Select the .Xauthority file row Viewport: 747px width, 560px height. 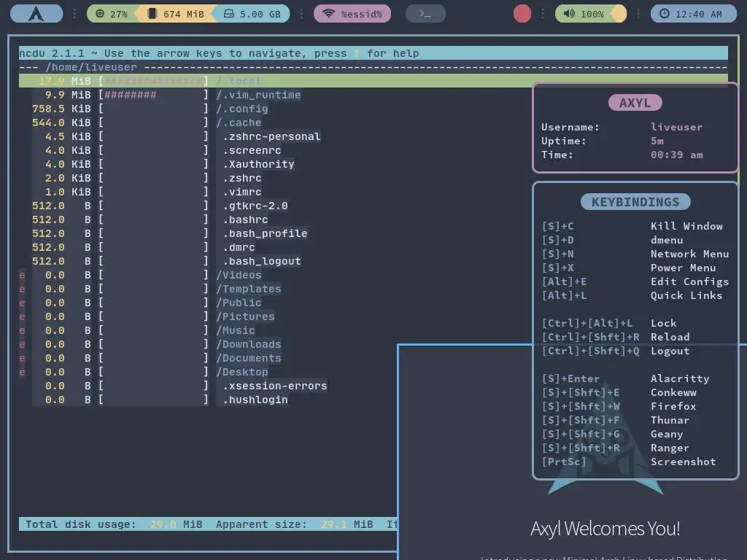(163, 164)
